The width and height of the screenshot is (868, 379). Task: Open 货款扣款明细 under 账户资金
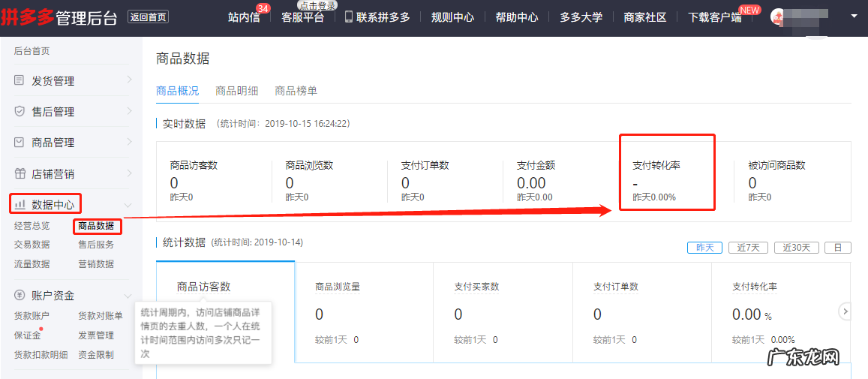pos(41,355)
